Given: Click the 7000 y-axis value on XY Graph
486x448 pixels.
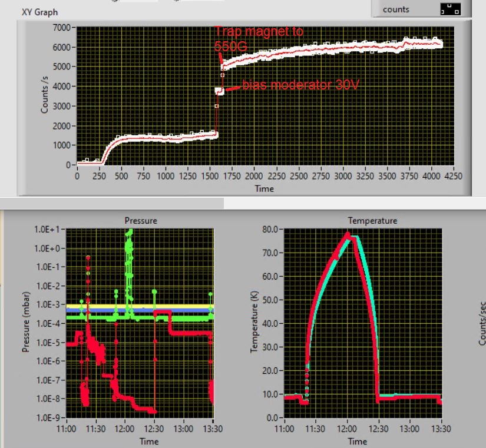Looking at the screenshot, I should (62, 28).
